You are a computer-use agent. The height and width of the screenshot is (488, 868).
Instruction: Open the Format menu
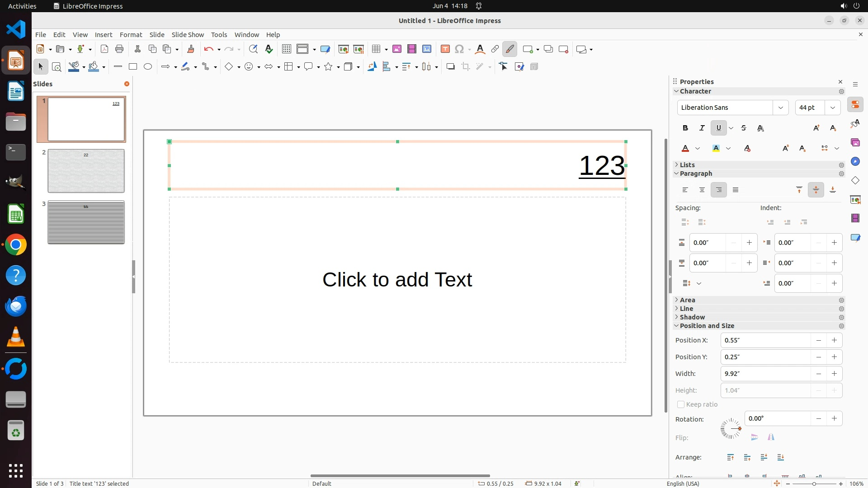(x=131, y=35)
